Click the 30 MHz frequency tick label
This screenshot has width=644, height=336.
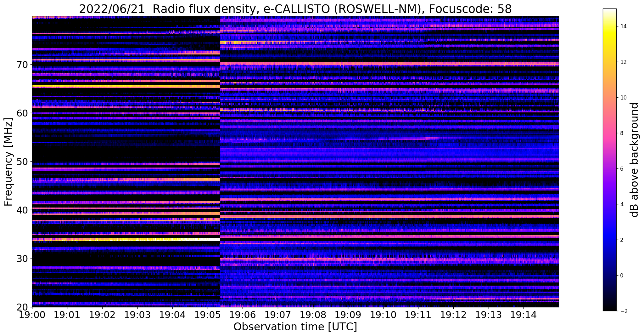coord(21,259)
